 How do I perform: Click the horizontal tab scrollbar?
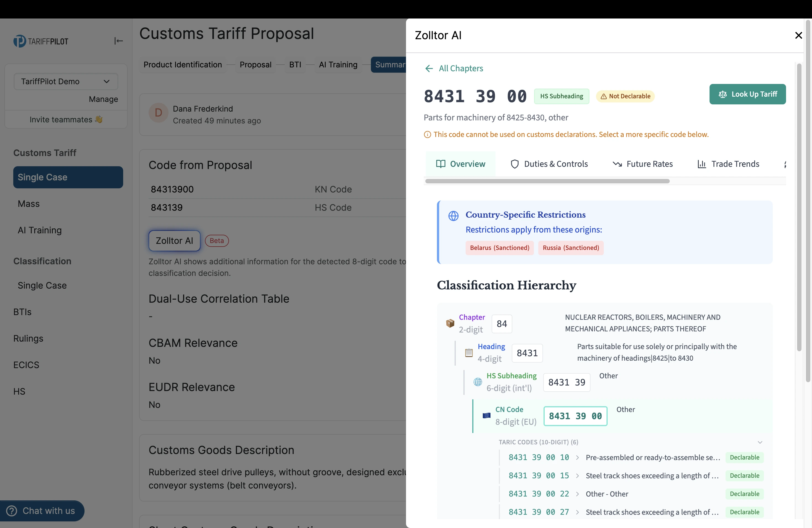(x=547, y=181)
